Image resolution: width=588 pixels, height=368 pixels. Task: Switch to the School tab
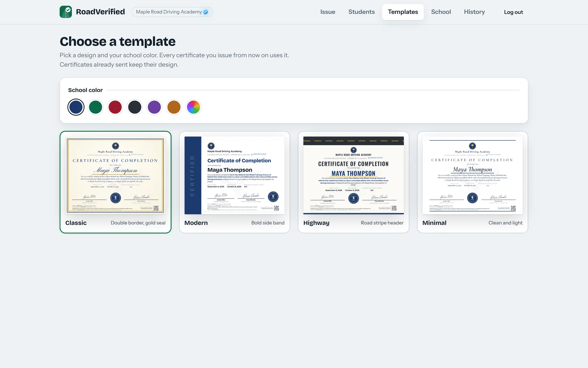tap(441, 12)
